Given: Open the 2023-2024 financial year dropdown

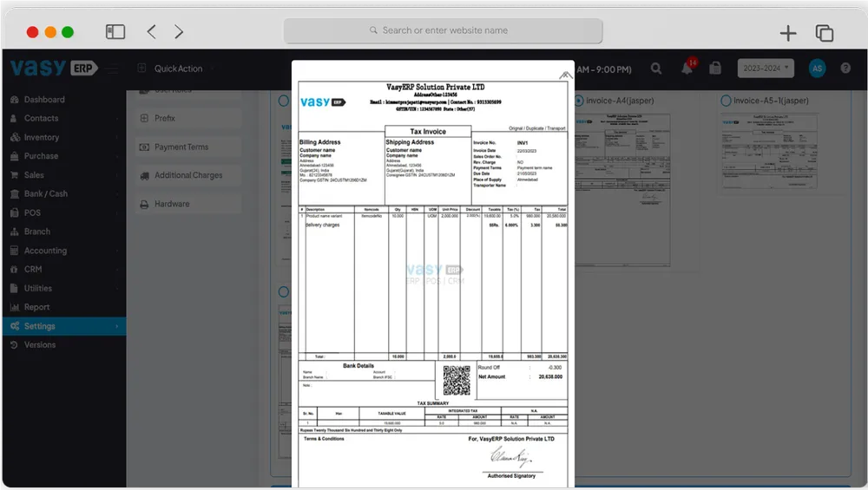Looking at the screenshot, I should coord(766,68).
